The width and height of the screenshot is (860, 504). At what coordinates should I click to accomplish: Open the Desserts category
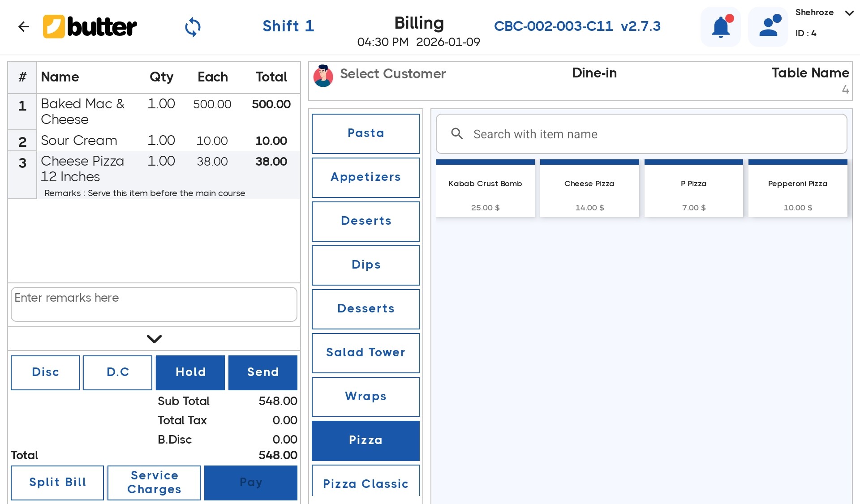point(365,309)
